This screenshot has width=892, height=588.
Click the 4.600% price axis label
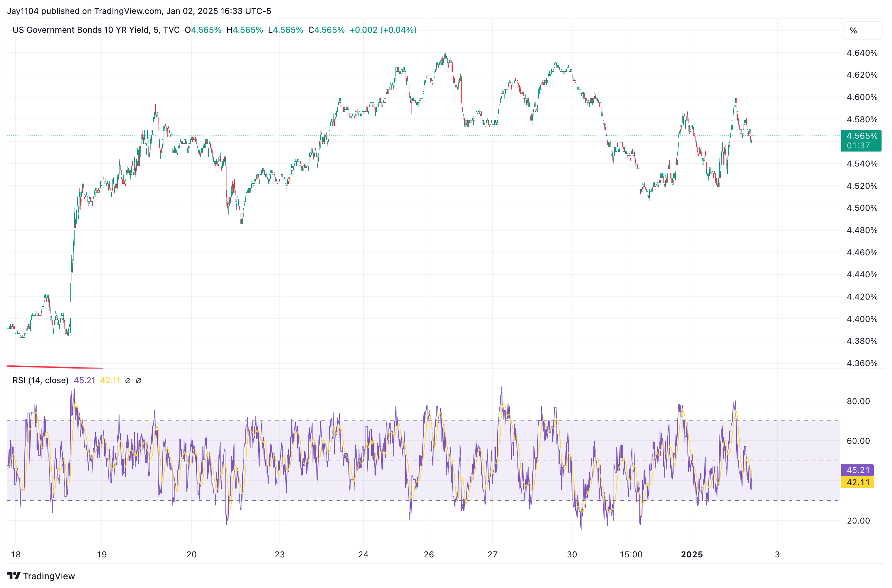pyautogui.click(x=862, y=97)
